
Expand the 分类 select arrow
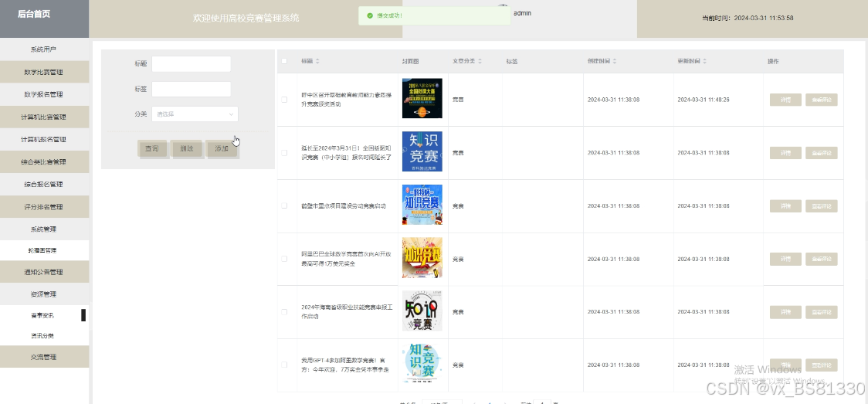tap(232, 114)
